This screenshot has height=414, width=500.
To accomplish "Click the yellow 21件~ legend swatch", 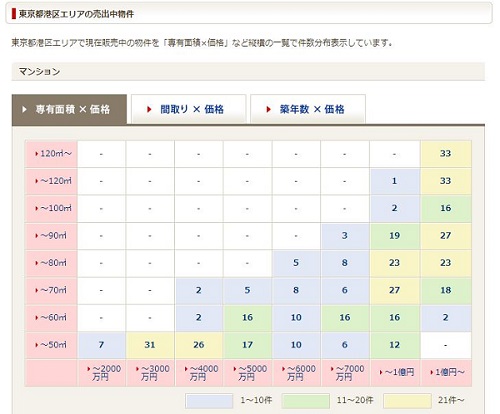I will pyautogui.click(x=407, y=401).
